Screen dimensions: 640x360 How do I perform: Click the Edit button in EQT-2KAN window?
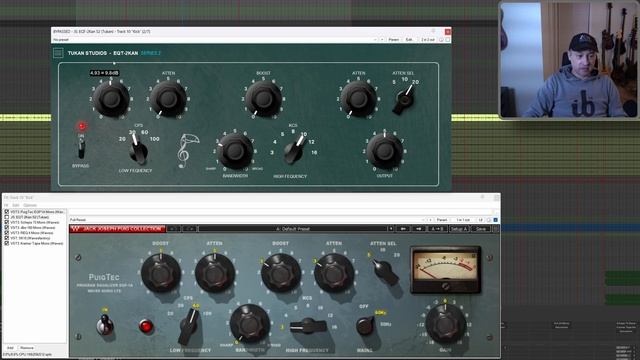click(x=409, y=40)
